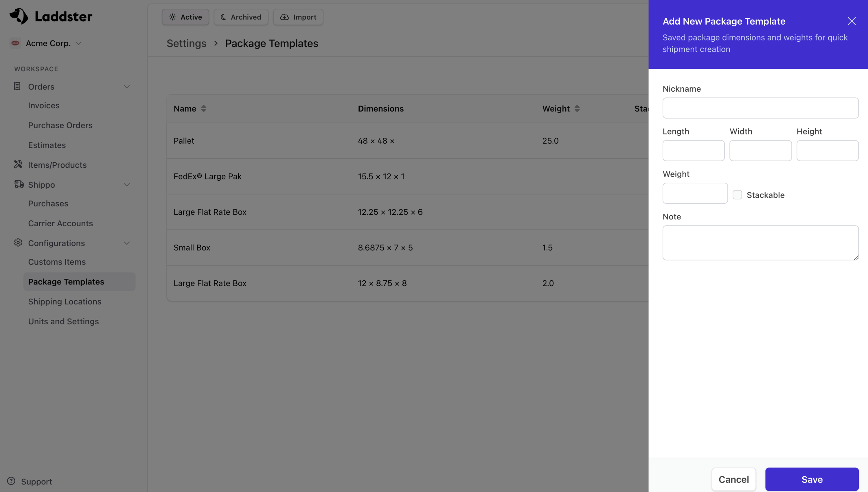This screenshot has width=868, height=492.
Task: Click the Shippo truck icon
Action: [x=19, y=184]
